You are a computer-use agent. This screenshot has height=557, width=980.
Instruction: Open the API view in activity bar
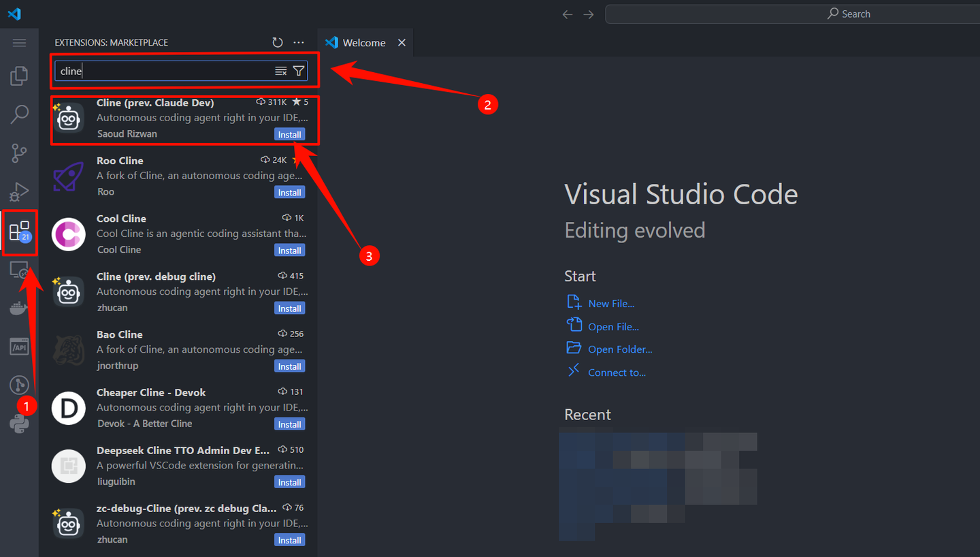tap(19, 347)
